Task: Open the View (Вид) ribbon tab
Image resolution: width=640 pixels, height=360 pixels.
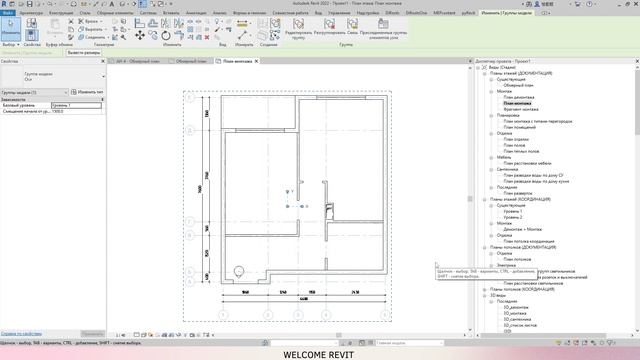Action: [x=318, y=13]
